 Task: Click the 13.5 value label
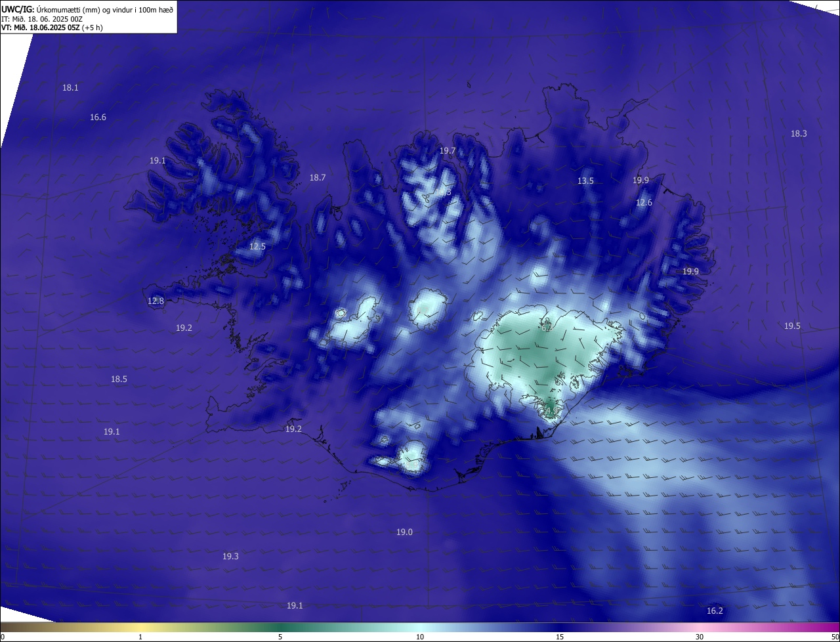585,181
